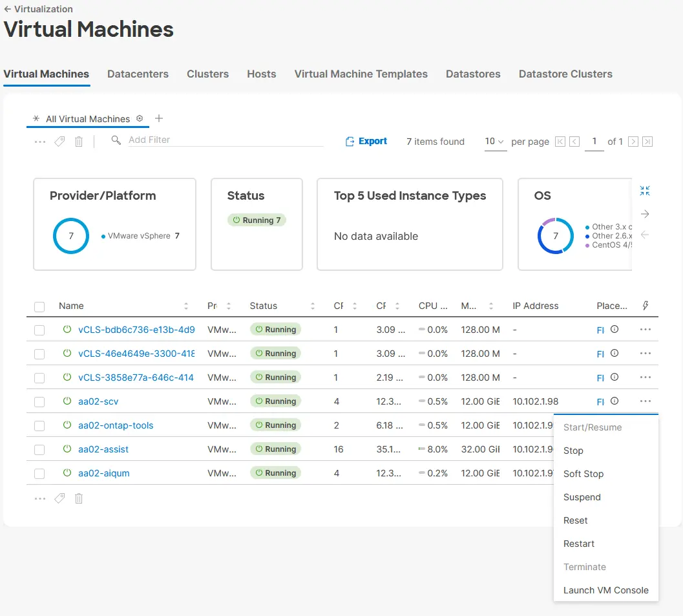
Task: Click the Export button
Action: tap(366, 141)
